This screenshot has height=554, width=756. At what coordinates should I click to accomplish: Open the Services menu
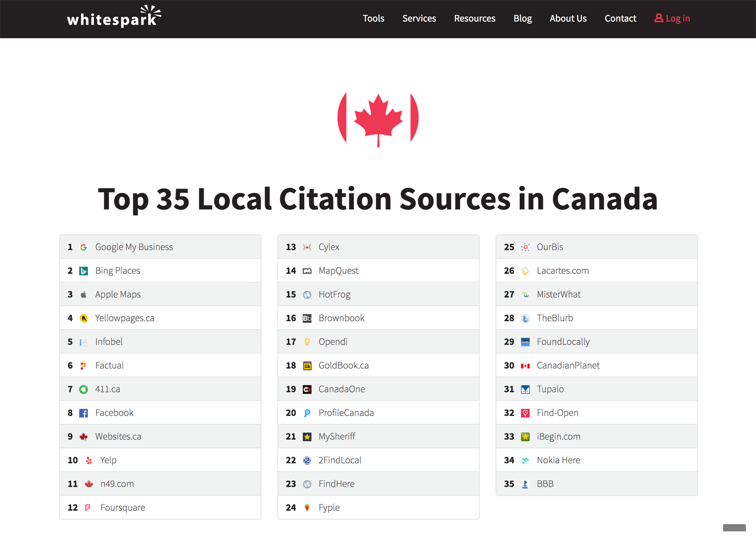point(419,19)
